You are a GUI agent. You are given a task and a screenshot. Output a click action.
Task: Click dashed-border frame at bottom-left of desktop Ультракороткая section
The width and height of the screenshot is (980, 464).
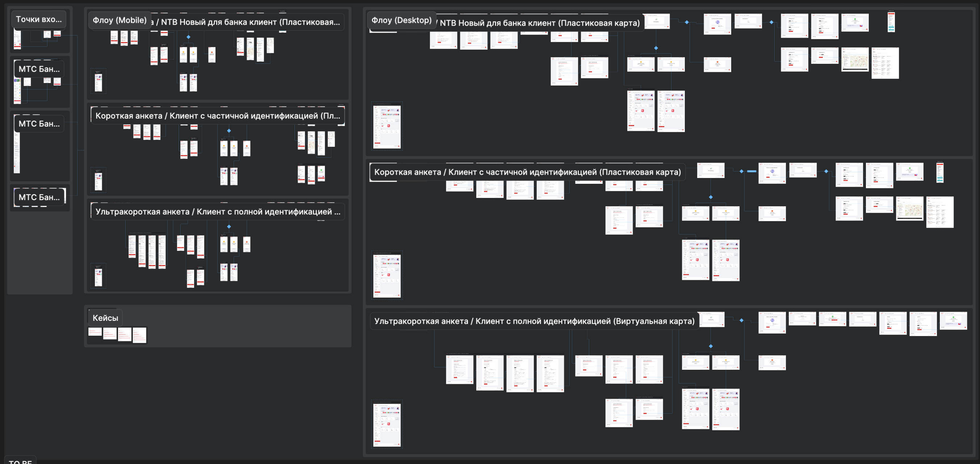(x=387, y=424)
